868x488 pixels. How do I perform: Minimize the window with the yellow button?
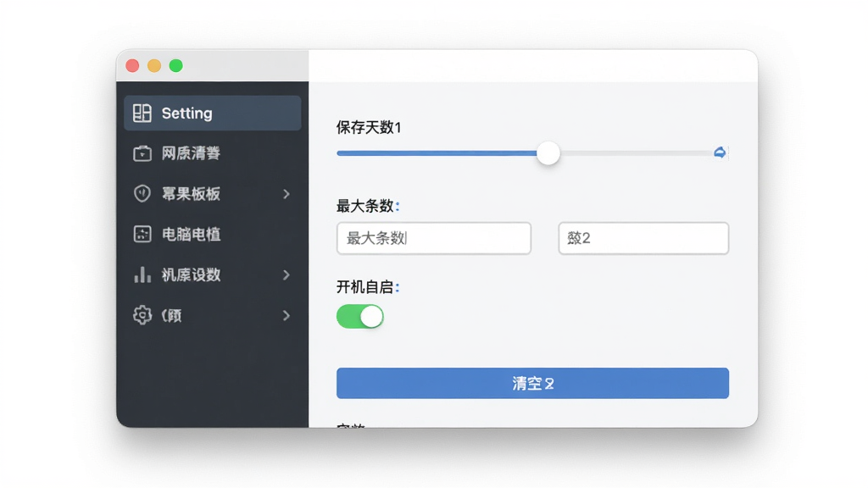click(154, 66)
